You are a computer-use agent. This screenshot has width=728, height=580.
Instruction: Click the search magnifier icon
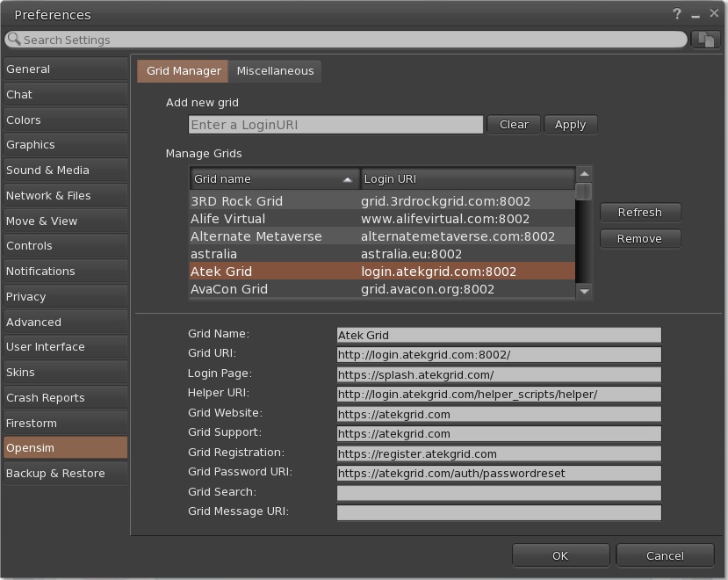tap(13, 40)
